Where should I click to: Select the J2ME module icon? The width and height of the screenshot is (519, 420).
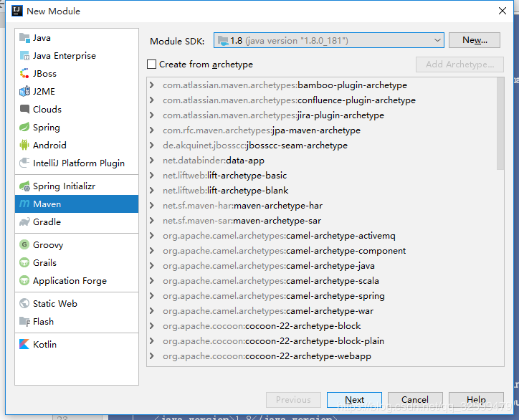(x=24, y=91)
